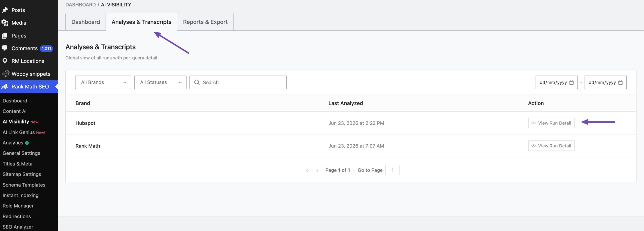Open the Reports & Export tab
Viewport: 644px width, 231px height.
(x=205, y=22)
